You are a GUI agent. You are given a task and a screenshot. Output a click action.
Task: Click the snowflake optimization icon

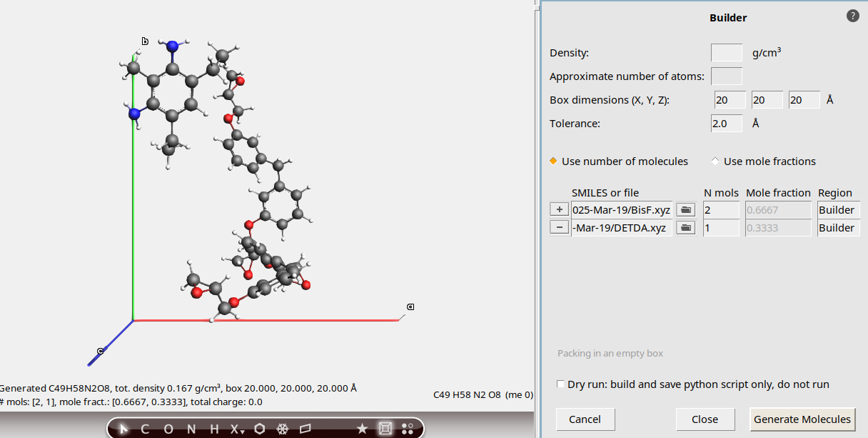point(283,429)
